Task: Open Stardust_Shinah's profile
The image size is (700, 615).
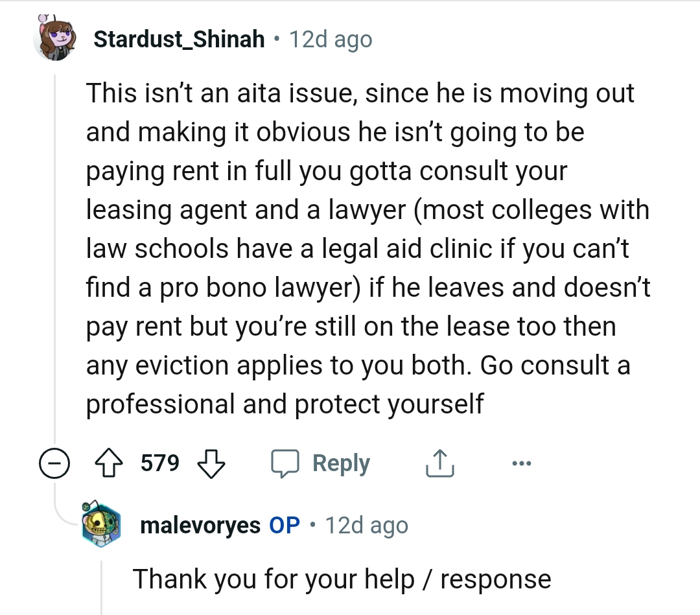Action: (x=180, y=38)
